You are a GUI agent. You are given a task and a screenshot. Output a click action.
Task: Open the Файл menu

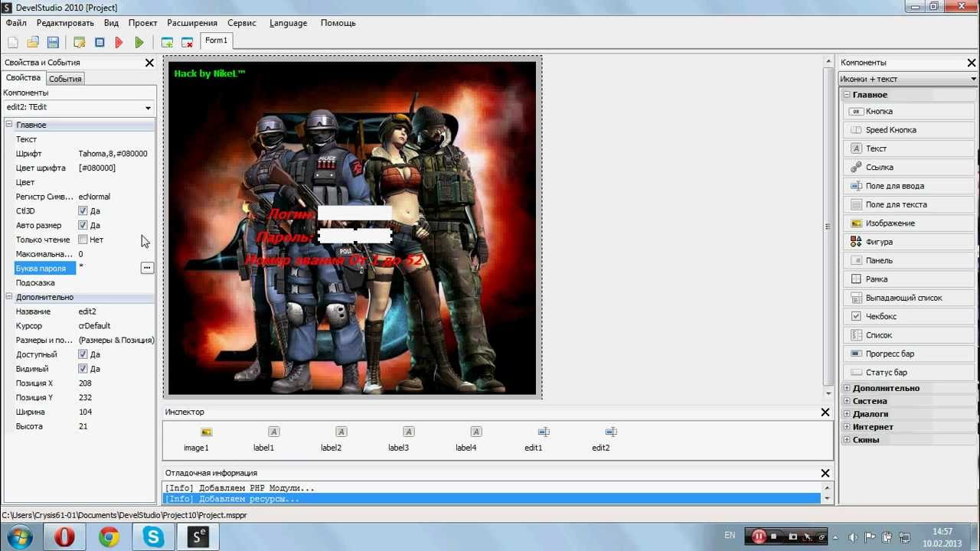point(16,23)
